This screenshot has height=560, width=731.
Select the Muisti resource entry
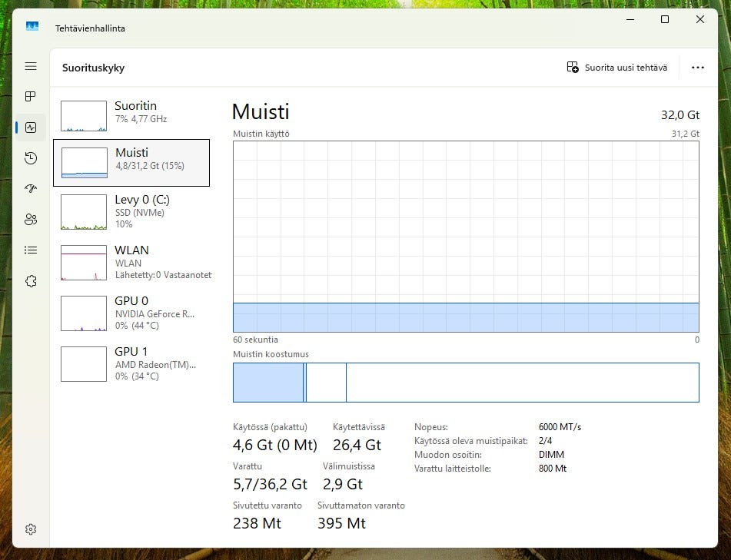tap(131, 162)
